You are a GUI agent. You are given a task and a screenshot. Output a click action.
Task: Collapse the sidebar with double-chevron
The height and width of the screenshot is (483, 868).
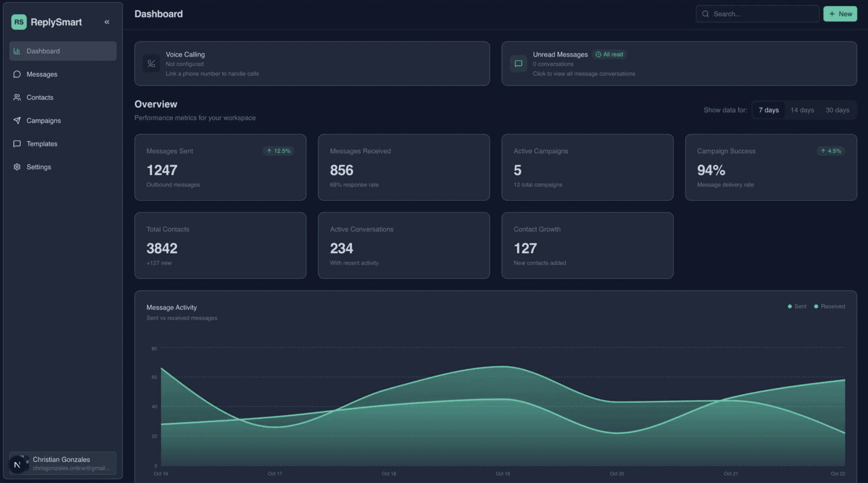[107, 22]
